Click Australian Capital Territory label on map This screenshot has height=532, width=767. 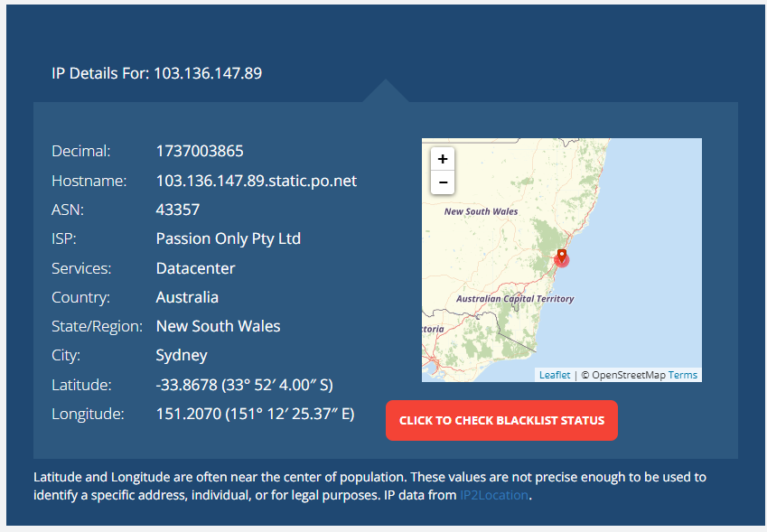(515, 299)
